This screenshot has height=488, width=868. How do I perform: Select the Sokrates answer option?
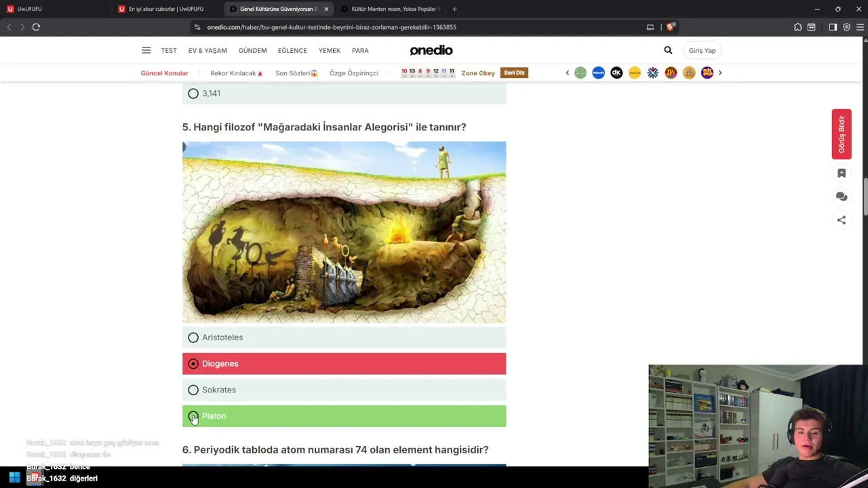point(344,390)
